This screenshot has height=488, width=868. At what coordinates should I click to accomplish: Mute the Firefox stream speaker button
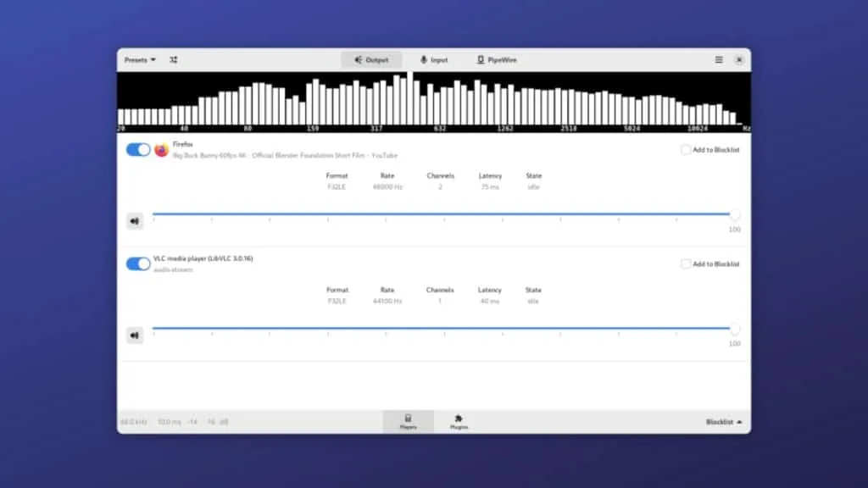click(x=134, y=221)
